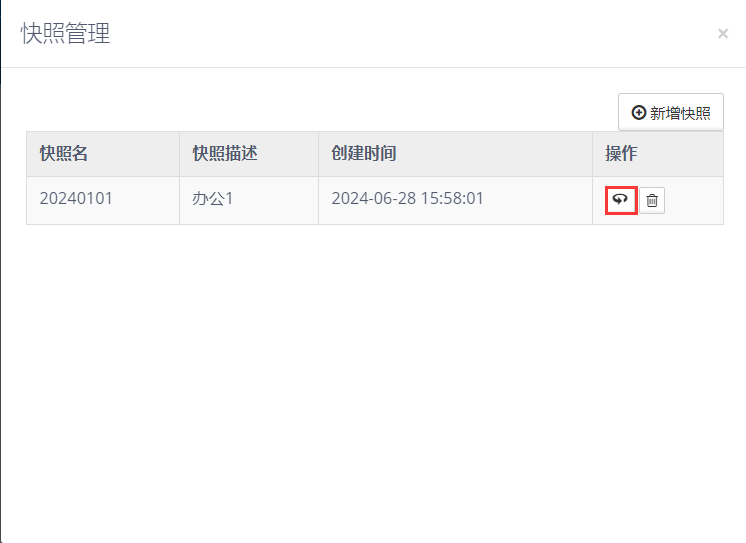The height and width of the screenshot is (543, 746).
Task: Click the 快照管理 dialog title text
Action: click(65, 34)
